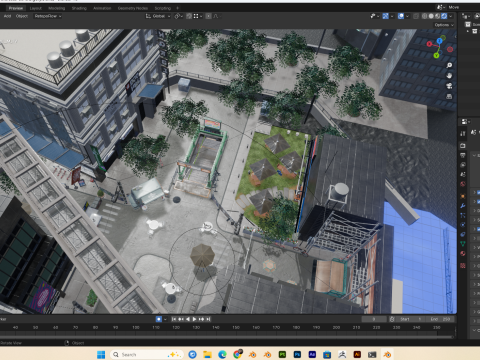The height and width of the screenshot is (360, 480).
Task: Open the Tool properties tab icon
Action: 463,134
